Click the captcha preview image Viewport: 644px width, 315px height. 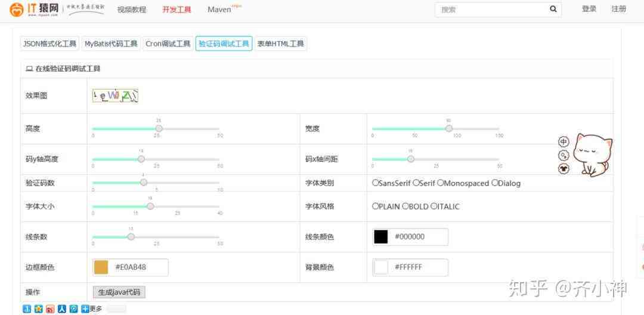click(x=115, y=95)
